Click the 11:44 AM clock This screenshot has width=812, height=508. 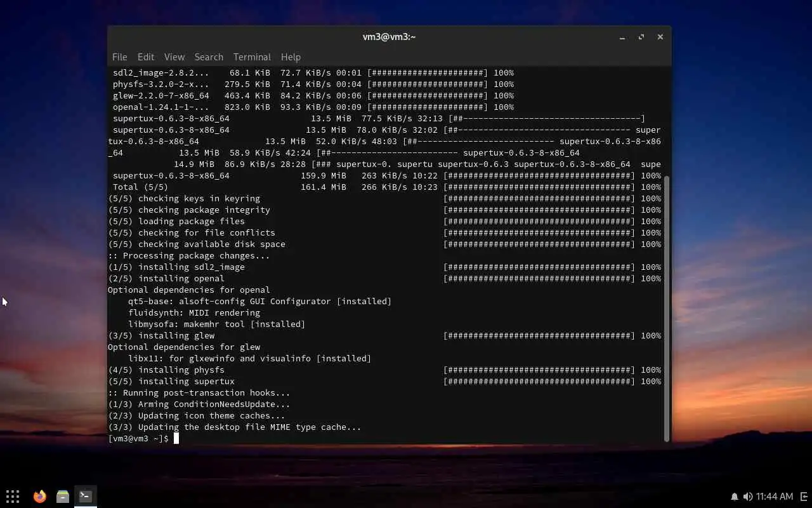pos(775,497)
